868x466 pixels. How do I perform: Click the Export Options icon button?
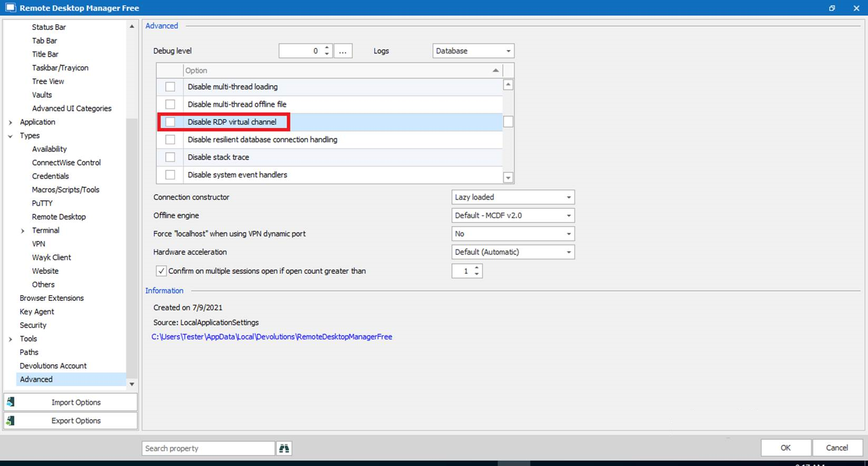(11, 421)
